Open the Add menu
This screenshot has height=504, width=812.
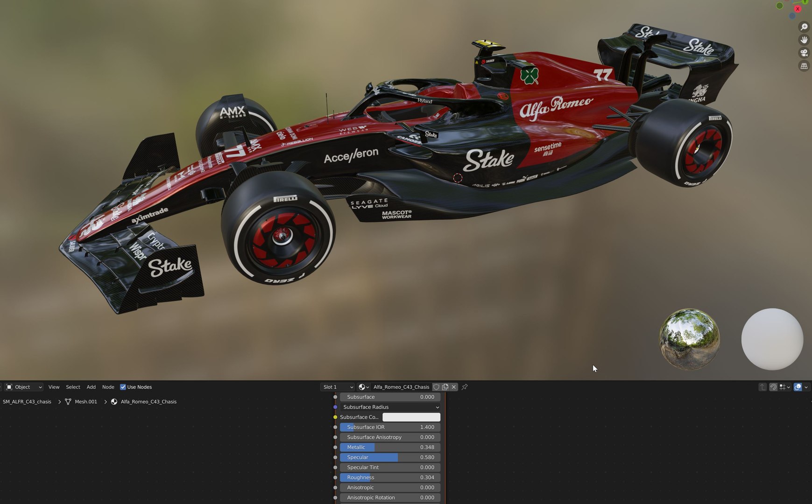click(x=91, y=387)
